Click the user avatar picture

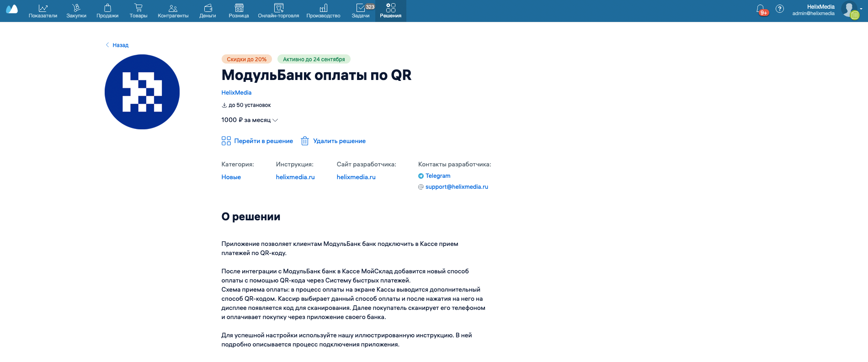click(849, 10)
